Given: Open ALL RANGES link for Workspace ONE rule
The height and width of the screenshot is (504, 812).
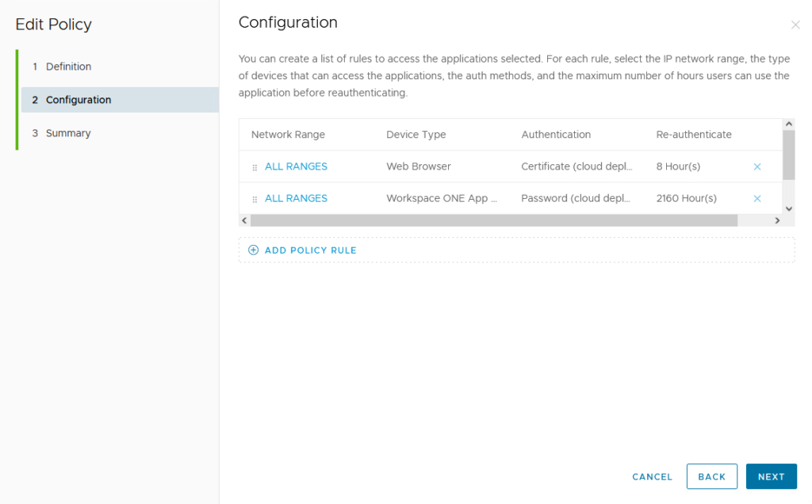Looking at the screenshot, I should pyautogui.click(x=296, y=199).
